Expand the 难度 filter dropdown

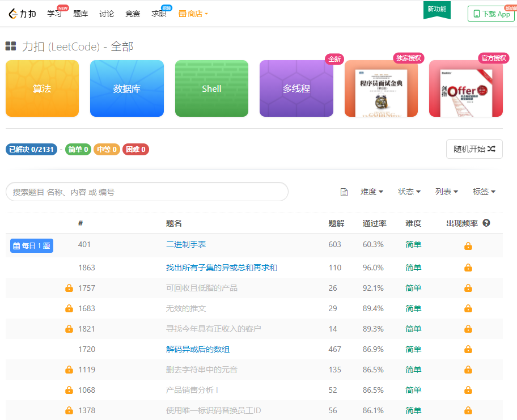tap(372, 192)
